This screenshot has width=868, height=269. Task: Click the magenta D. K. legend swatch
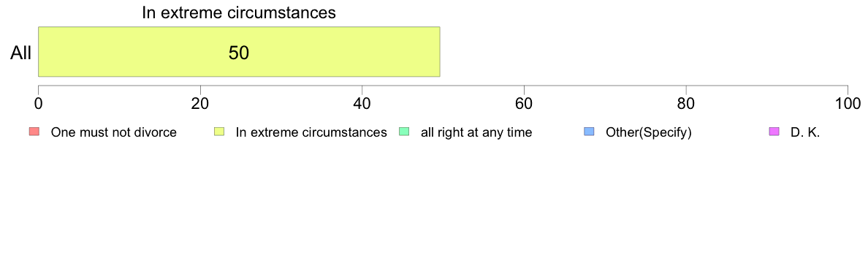pos(774,132)
